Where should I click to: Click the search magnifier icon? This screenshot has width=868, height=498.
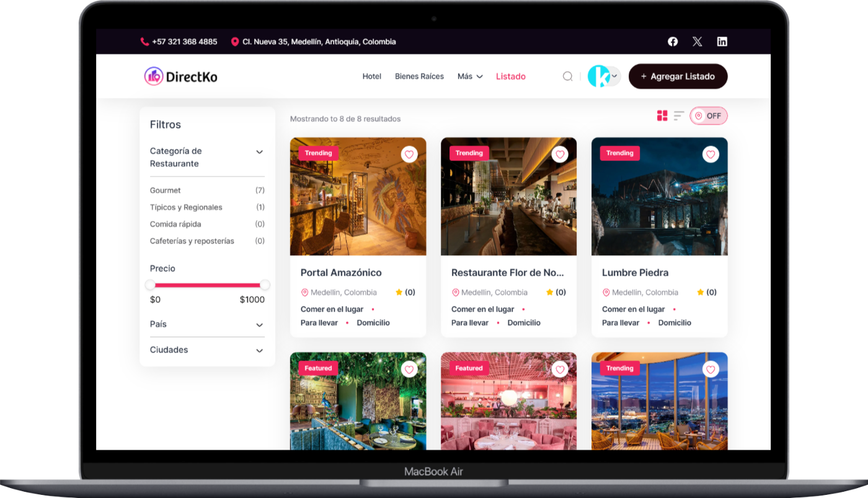pos(567,76)
